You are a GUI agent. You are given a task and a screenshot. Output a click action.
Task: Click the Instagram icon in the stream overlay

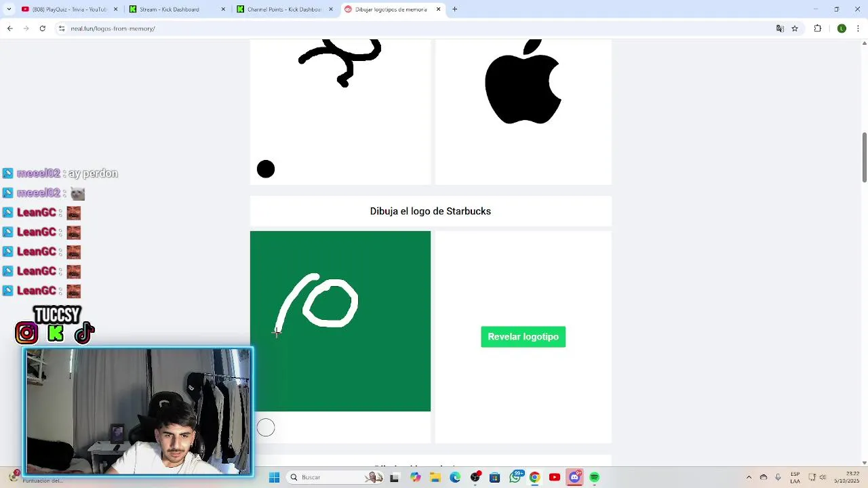click(x=26, y=333)
